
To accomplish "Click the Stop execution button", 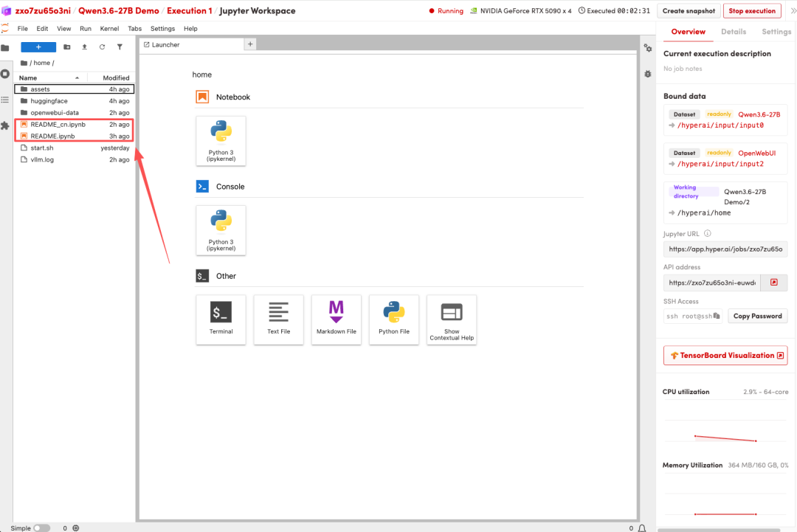I will tap(752, 11).
